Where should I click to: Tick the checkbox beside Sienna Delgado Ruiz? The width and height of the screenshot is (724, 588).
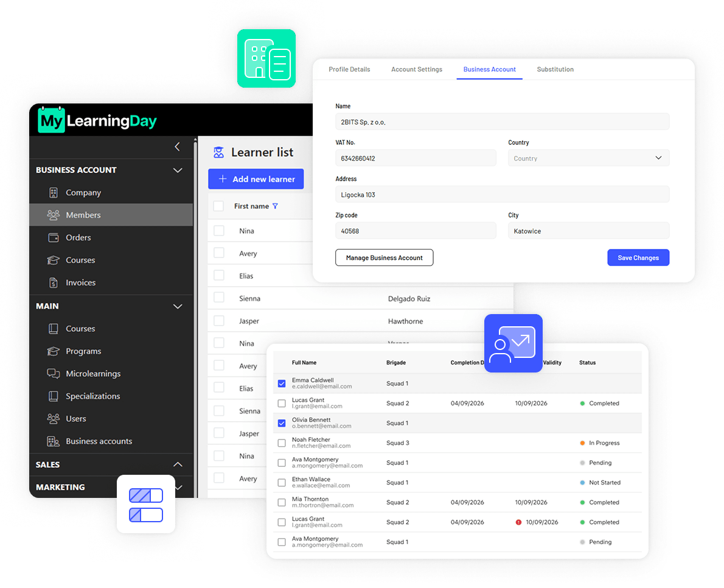pyautogui.click(x=219, y=298)
